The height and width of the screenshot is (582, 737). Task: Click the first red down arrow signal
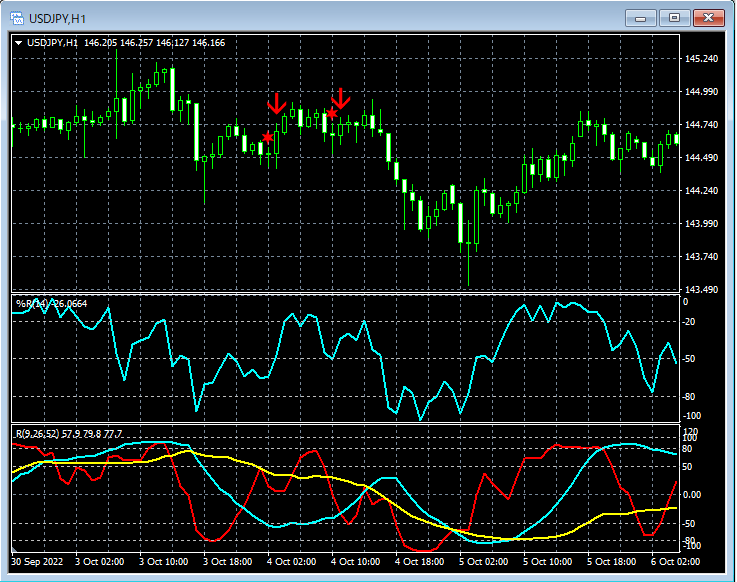tap(277, 102)
